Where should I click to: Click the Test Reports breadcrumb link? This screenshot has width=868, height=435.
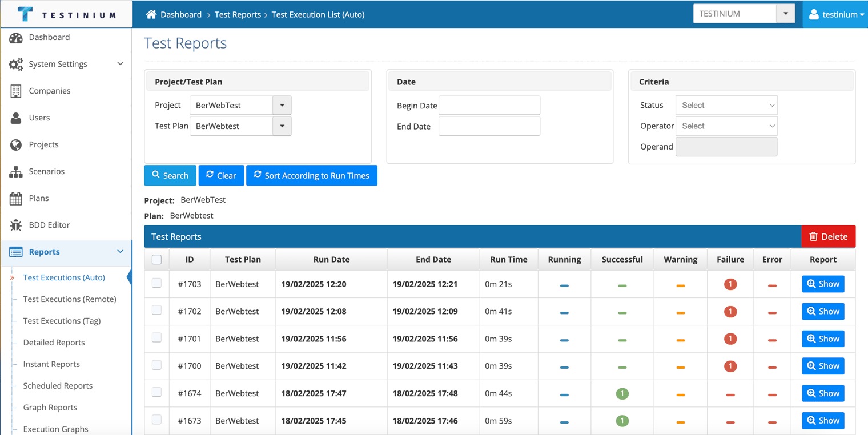[238, 14]
